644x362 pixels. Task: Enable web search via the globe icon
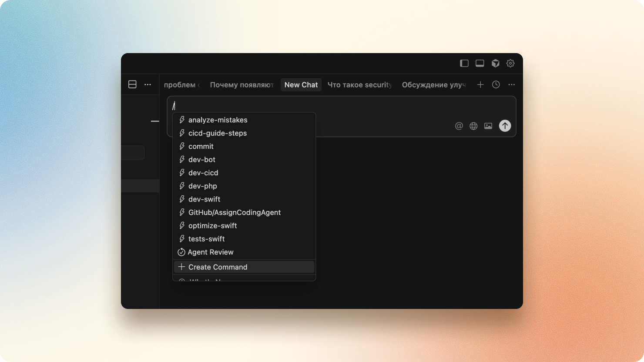coord(473,126)
